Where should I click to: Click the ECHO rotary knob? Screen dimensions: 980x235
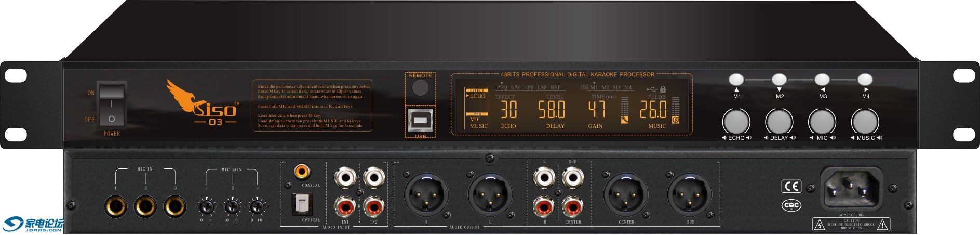tap(736, 122)
